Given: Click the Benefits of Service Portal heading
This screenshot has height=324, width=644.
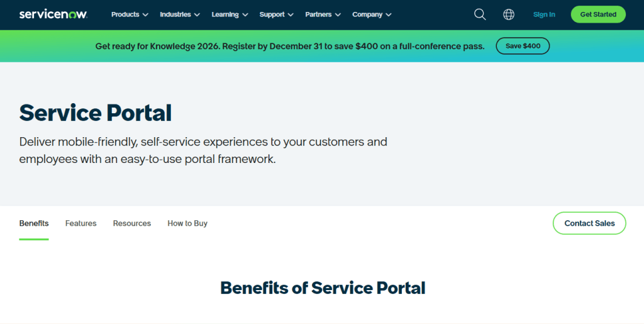Looking at the screenshot, I should coord(323,288).
